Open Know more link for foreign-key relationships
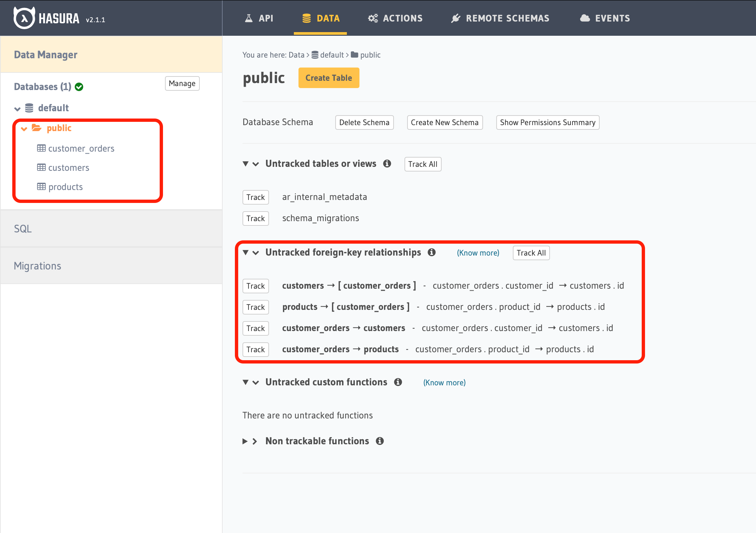The height and width of the screenshot is (533, 756). [478, 253]
